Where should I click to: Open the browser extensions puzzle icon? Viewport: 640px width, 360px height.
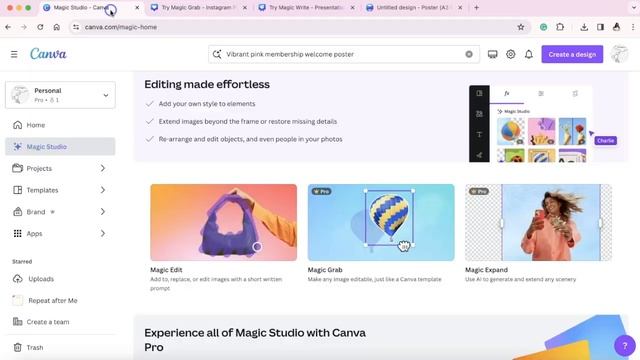(x=560, y=27)
